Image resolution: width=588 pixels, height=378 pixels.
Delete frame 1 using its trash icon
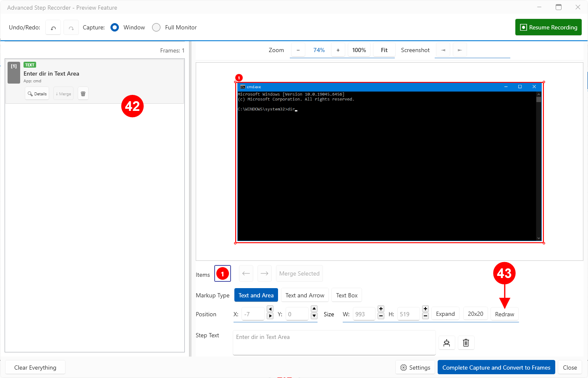(83, 94)
